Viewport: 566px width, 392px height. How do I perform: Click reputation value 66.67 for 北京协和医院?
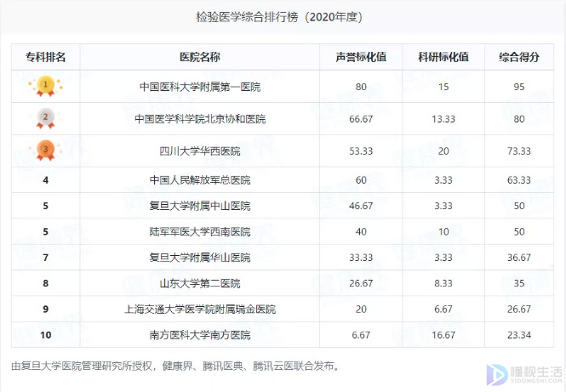(x=361, y=119)
